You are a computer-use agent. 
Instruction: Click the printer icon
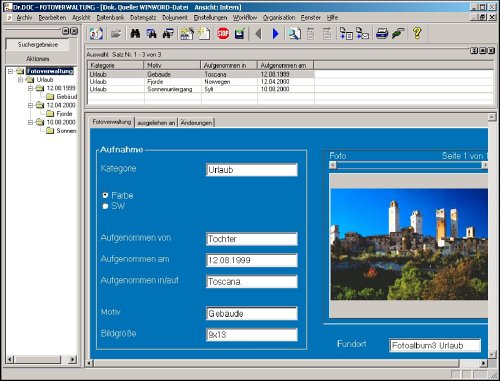(382, 34)
